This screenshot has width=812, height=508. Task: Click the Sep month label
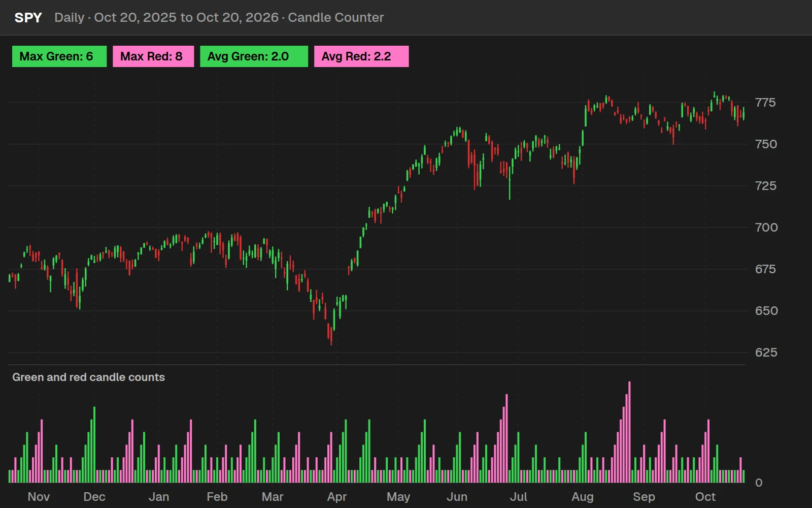click(x=644, y=497)
